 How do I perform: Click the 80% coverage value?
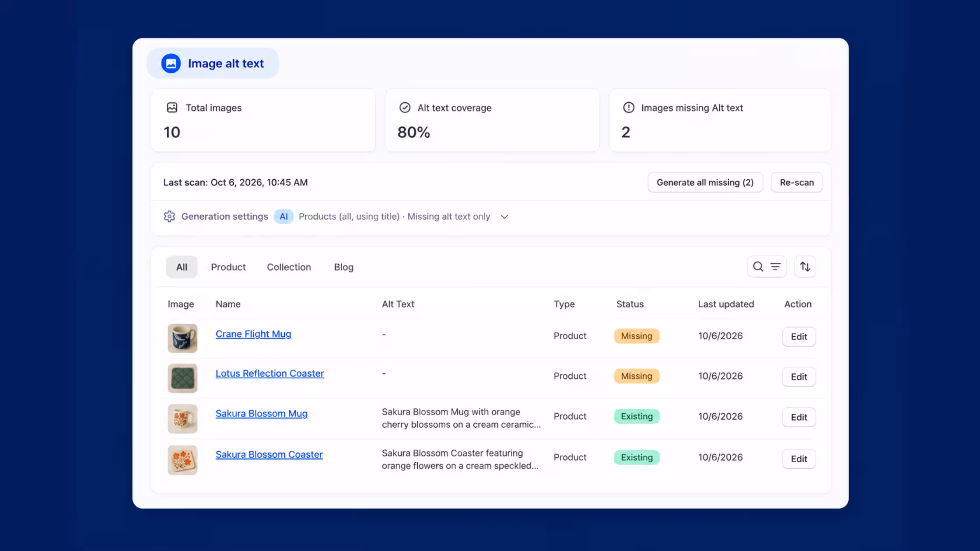pos(413,132)
